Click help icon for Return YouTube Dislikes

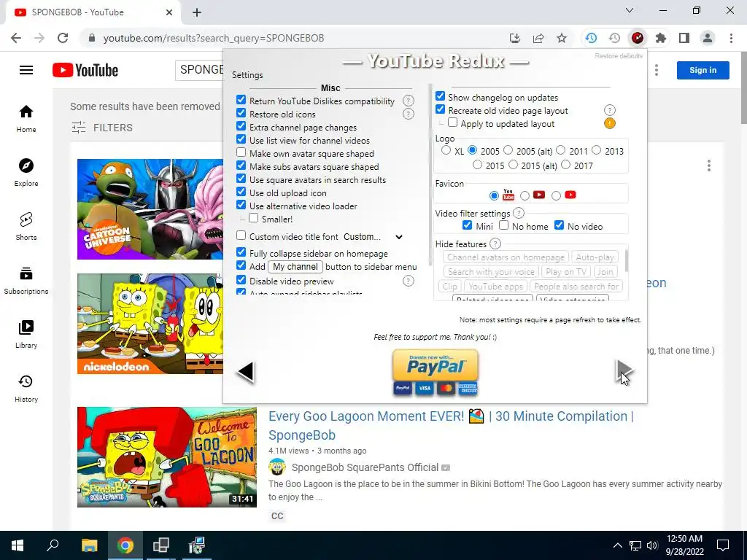[409, 101]
